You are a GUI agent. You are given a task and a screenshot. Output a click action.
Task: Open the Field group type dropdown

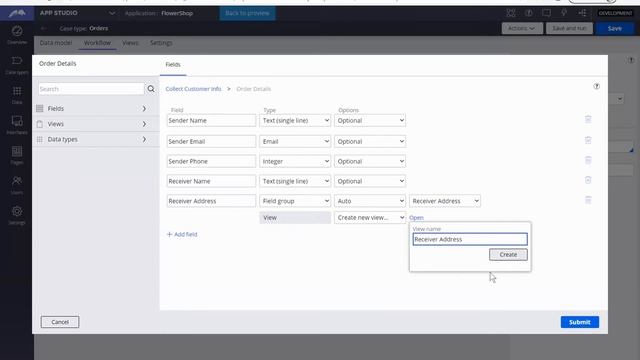tap(295, 201)
